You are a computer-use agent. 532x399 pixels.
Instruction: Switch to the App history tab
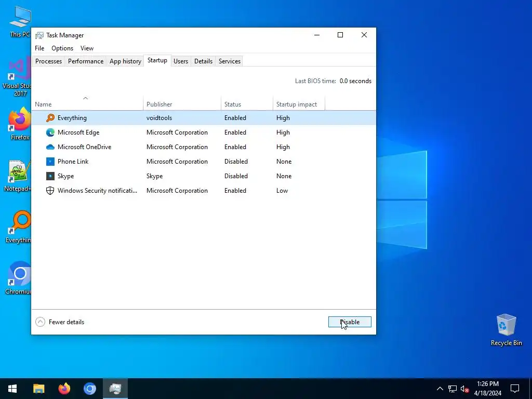click(x=125, y=61)
